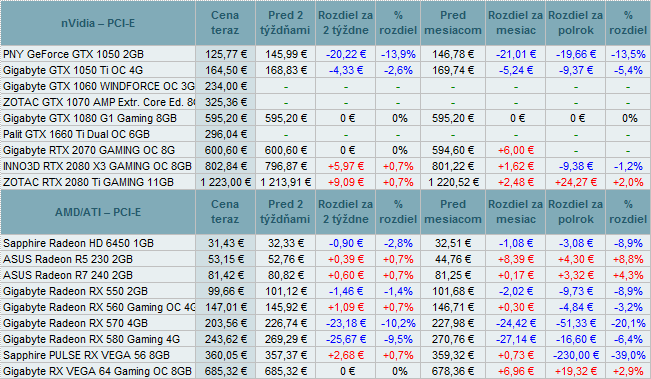Select INNO3D RTX 2080 X3 GAMING OC 8GB
The width and height of the screenshot is (651, 379).
[98, 166]
